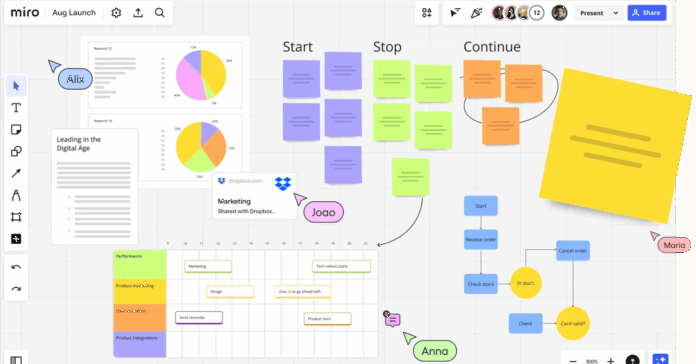
Task: Select the Text tool
Action: 16,107
